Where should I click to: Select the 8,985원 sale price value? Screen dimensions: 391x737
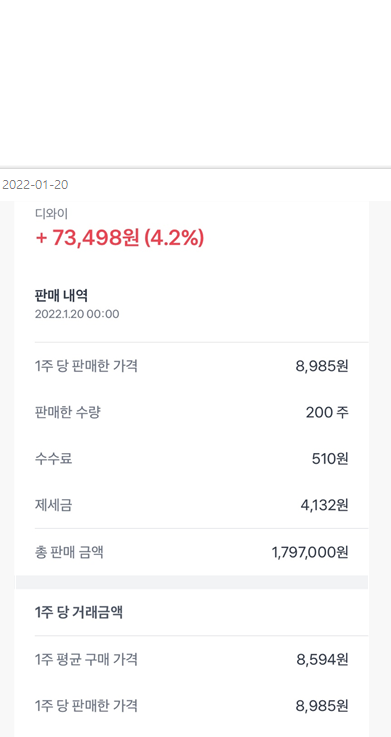click(322, 366)
